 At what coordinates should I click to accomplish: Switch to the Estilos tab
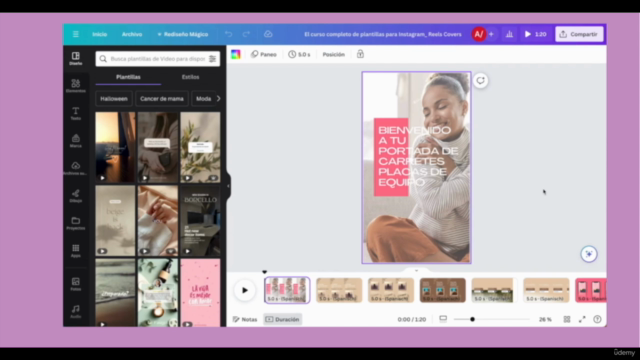(x=191, y=77)
